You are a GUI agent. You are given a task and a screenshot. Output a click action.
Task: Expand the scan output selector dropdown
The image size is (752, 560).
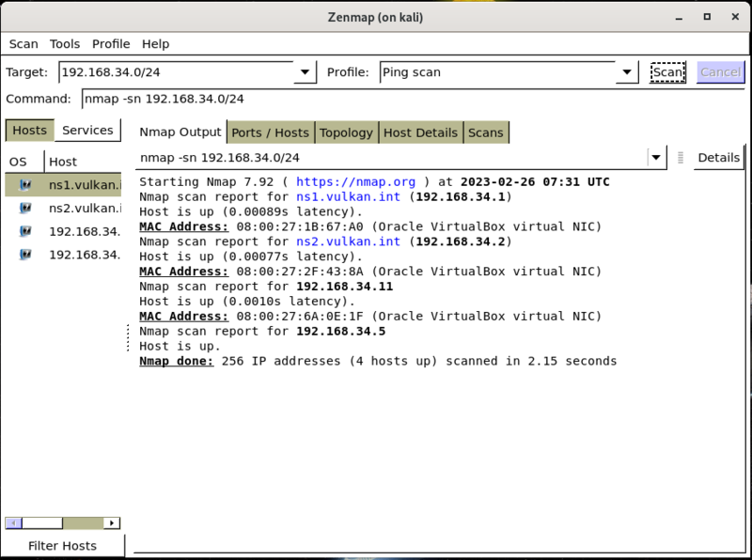656,158
